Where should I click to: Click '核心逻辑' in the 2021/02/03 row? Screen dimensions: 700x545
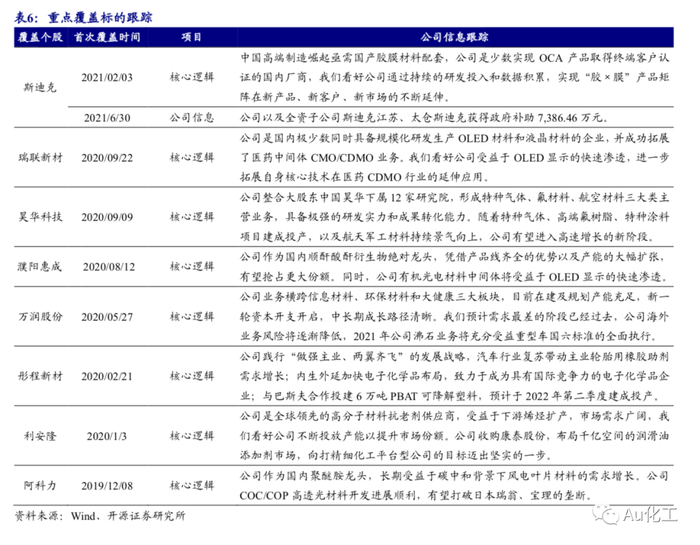point(192,77)
